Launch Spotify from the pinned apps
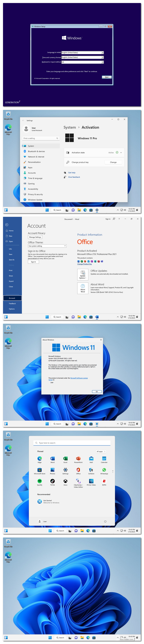The height and width of the screenshot is (644, 144). tap(40, 482)
